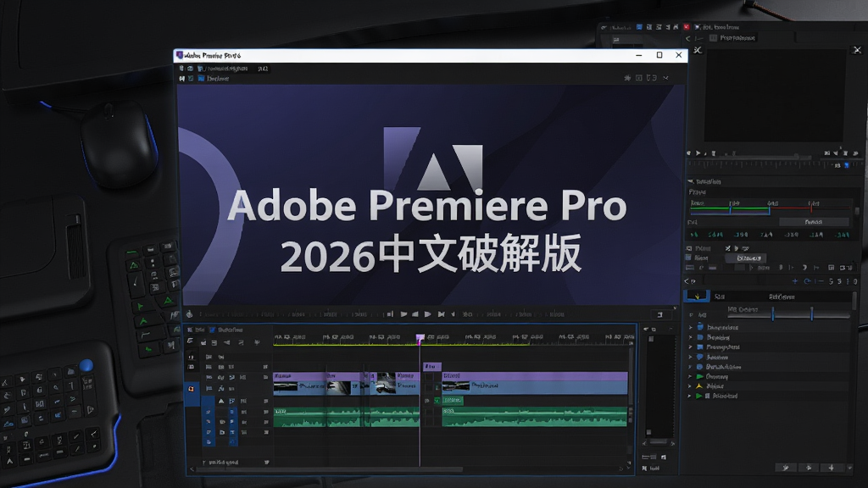Click the skip-forward button in the main transport bar

[441, 314]
